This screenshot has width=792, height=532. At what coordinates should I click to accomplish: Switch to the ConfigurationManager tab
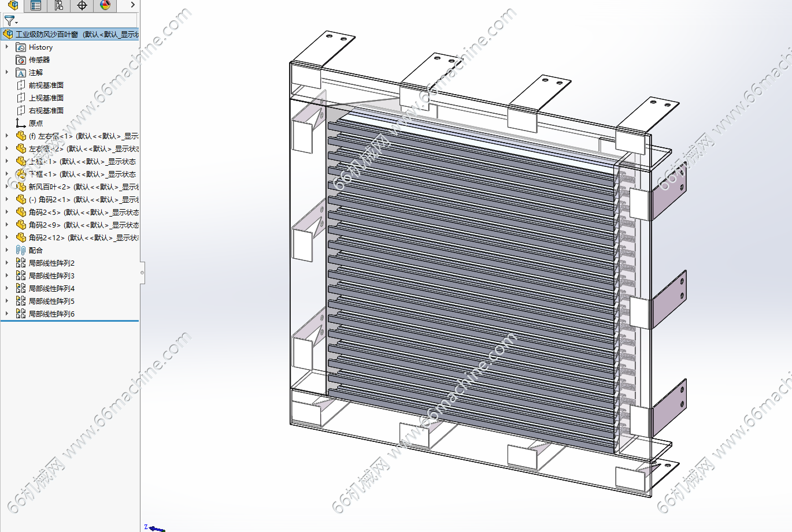pyautogui.click(x=59, y=6)
